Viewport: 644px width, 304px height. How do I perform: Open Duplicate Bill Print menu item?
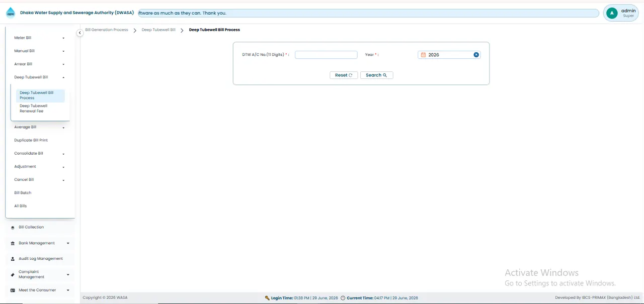(31, 140)
